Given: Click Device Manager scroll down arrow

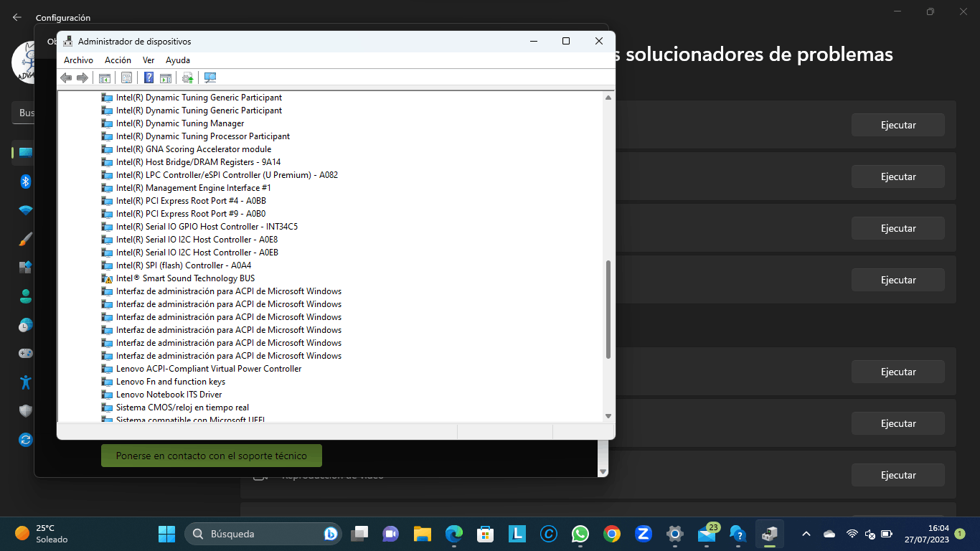Looking at the screenshot, I should (x=608, y=415).
